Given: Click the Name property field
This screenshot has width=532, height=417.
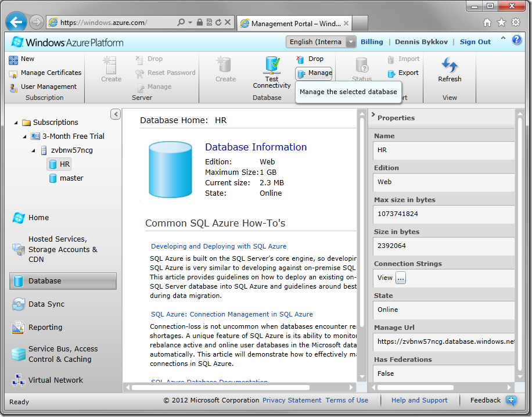Looking at the screenshot, I should click(444, 150).
